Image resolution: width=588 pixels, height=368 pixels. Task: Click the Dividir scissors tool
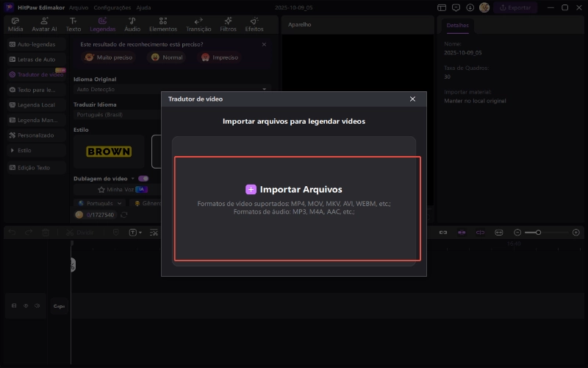tap(80, 233)
